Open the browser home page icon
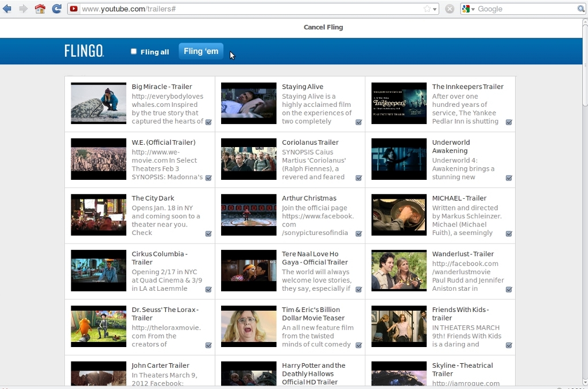The image size is (588, 389). coord(40,9)
